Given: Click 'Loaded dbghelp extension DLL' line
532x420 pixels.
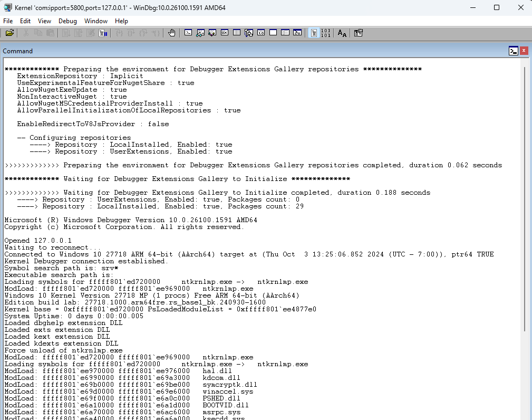Looking at the screenshot, I should (x=63, y=323).
